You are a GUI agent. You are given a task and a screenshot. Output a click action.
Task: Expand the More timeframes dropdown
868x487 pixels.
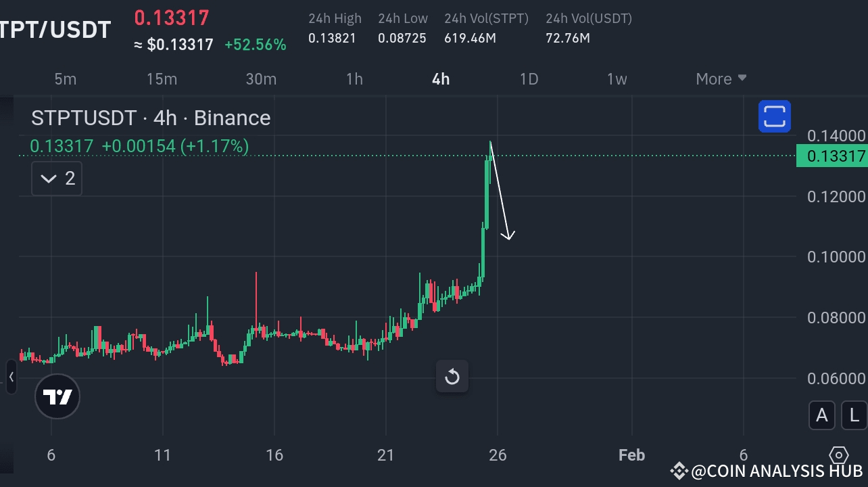[x=721, y=79]
